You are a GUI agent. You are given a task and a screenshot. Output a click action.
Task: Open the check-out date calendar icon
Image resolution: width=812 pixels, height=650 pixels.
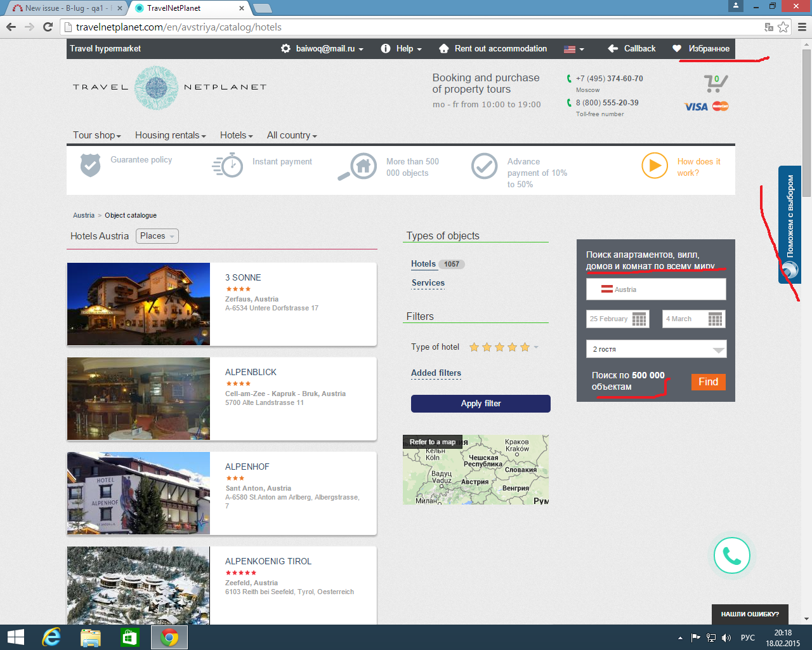pos(715,319)
